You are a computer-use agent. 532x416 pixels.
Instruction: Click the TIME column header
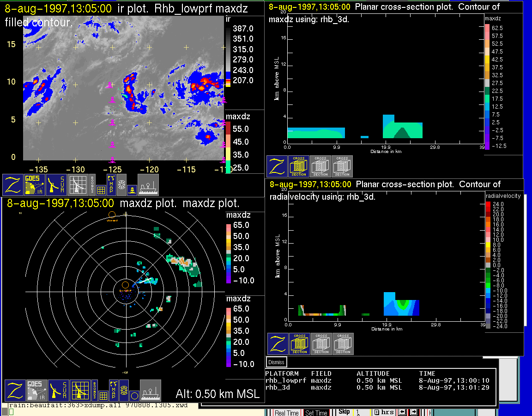427,373
